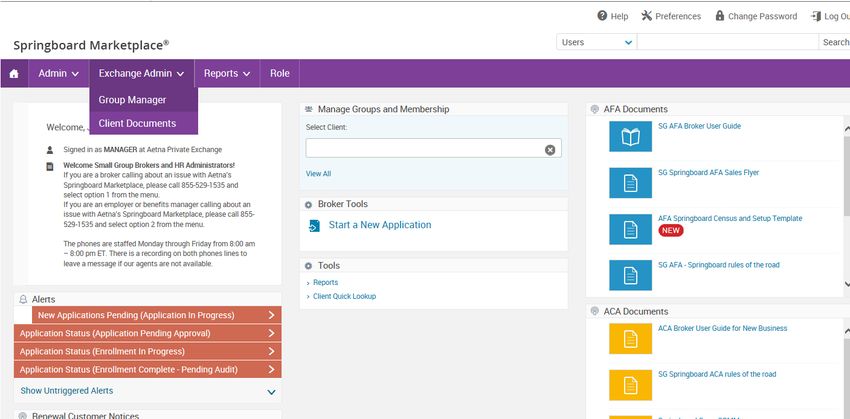Click the signed-in user person icon
Image resolution: width=850 pixels, height=419 pixels.
[x=50, y=150]
